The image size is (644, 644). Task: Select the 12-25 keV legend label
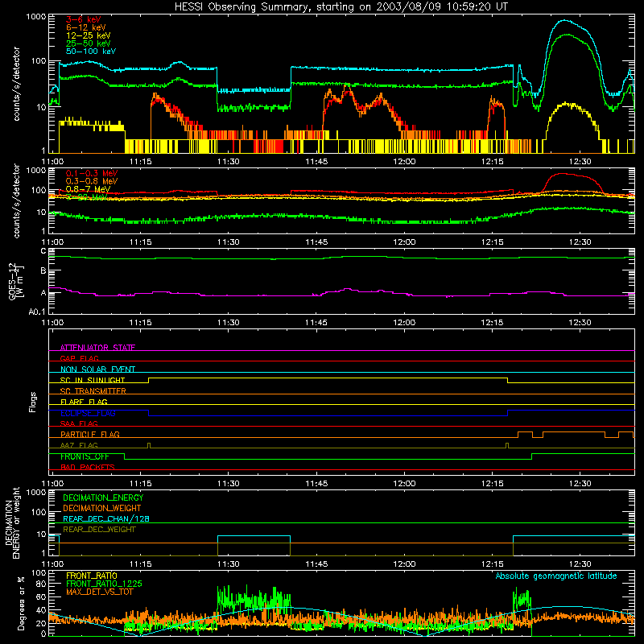point(88,35)
